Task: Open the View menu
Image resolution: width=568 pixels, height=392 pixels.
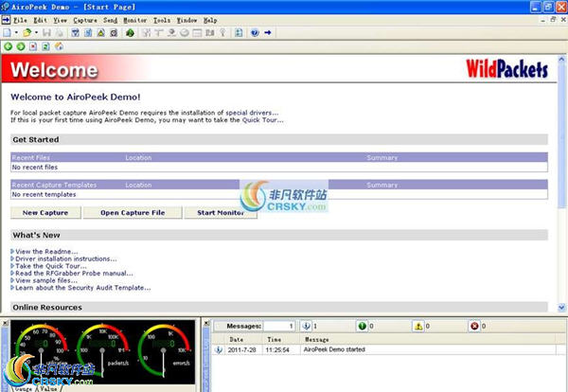Action: (61, 20)
